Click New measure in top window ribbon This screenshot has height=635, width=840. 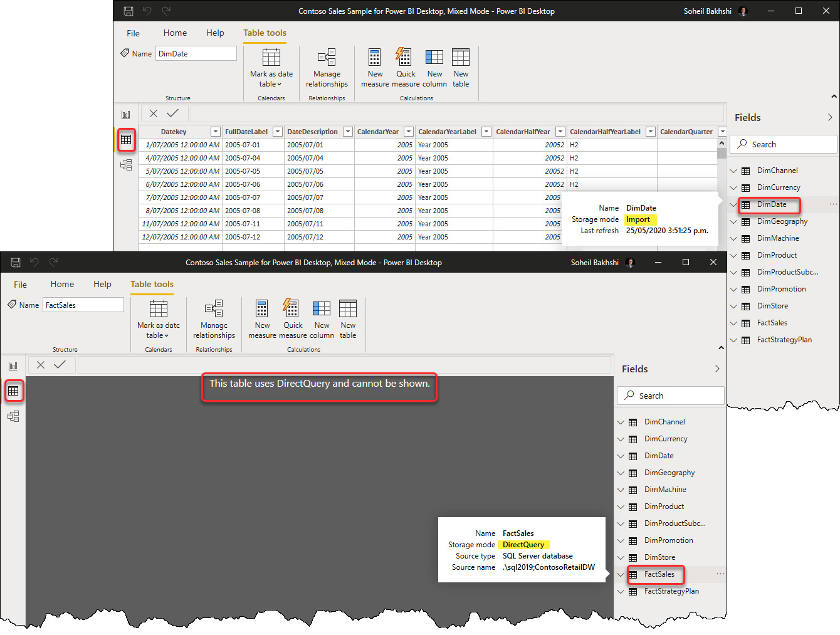(x=375, y=68)
